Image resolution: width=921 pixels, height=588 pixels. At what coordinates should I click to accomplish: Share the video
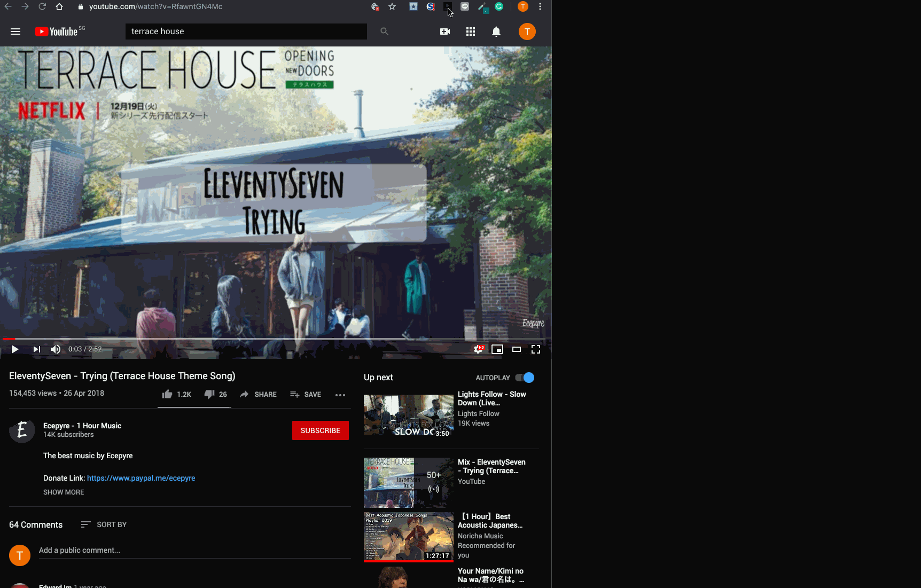click(258, 394)
